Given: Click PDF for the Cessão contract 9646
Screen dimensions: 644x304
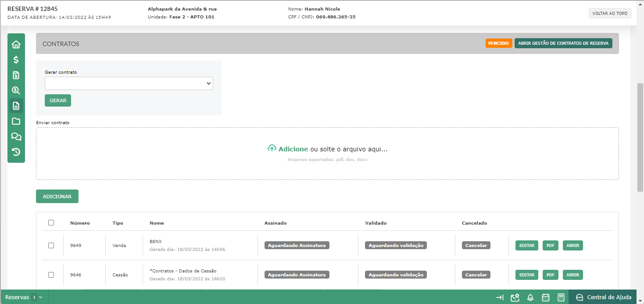Looking at the screenshot, I should (x=551, y=275).
